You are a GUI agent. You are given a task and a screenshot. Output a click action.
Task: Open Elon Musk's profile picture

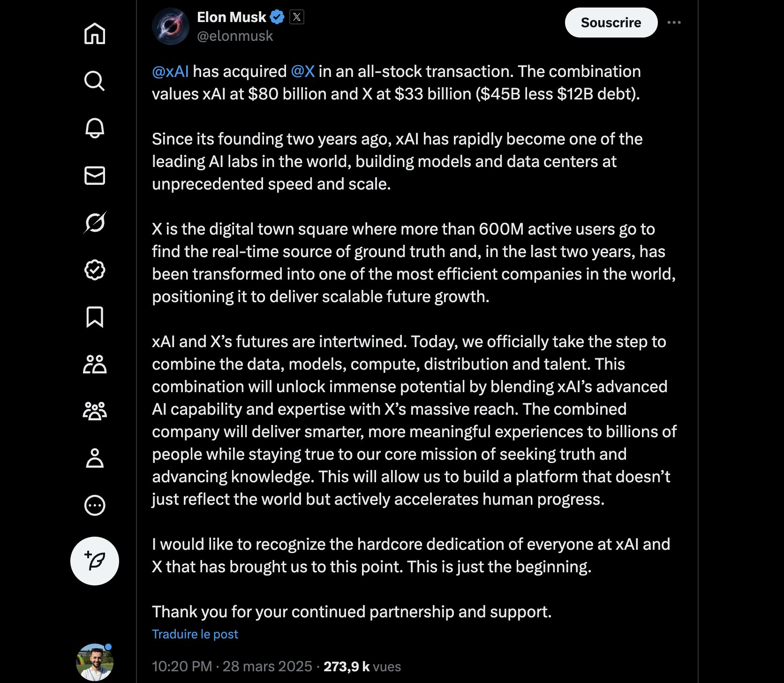click(171, 26)
